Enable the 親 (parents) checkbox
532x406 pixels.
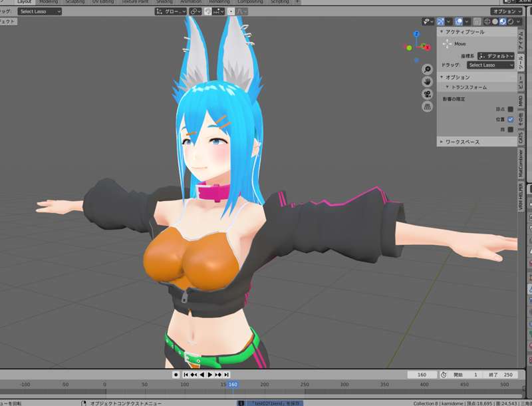click(511, 130)
